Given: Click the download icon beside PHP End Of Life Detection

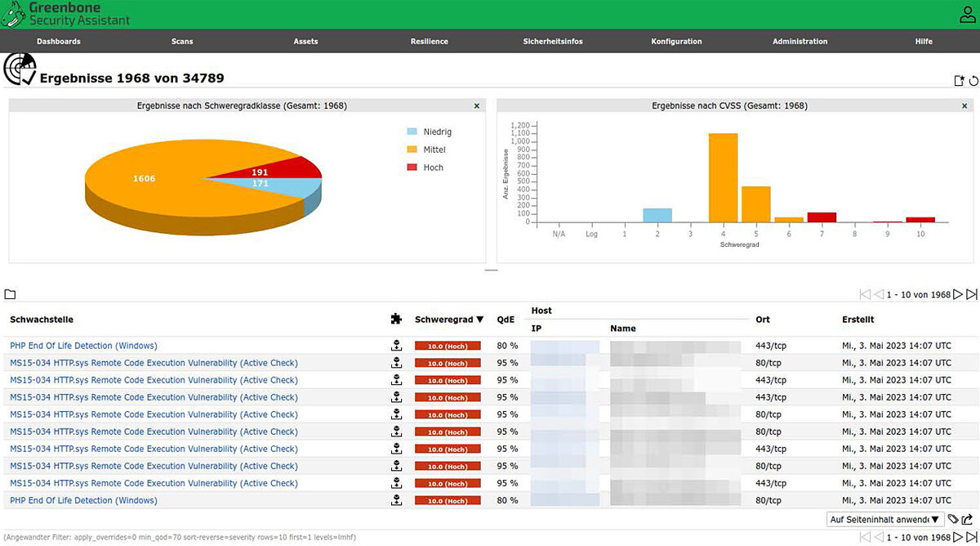Looking at the screenshot, I should click(397, 345).
